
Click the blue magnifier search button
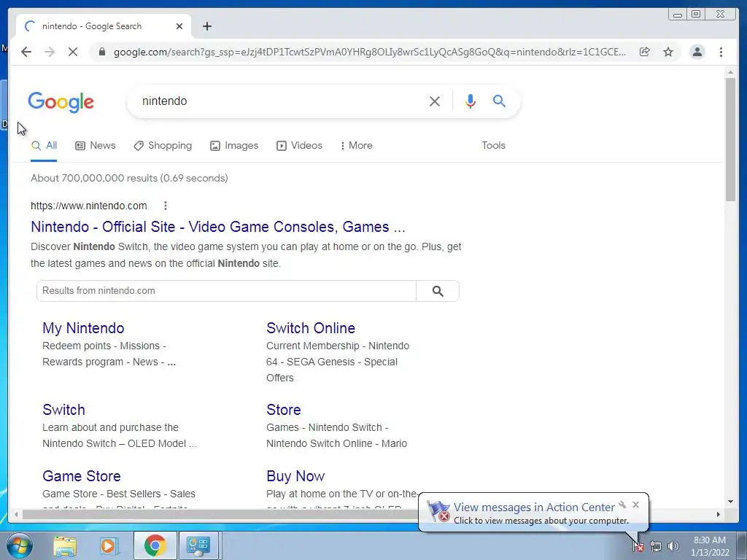coord(499,101)
